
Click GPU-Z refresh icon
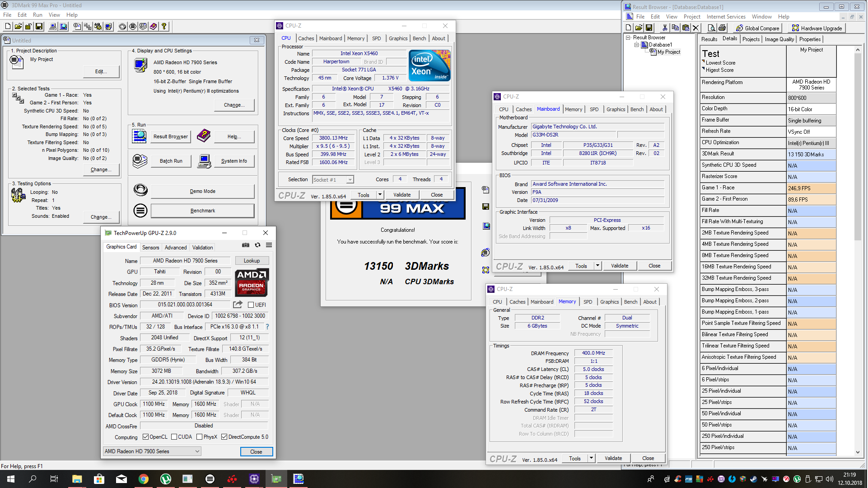coord(257,245)
